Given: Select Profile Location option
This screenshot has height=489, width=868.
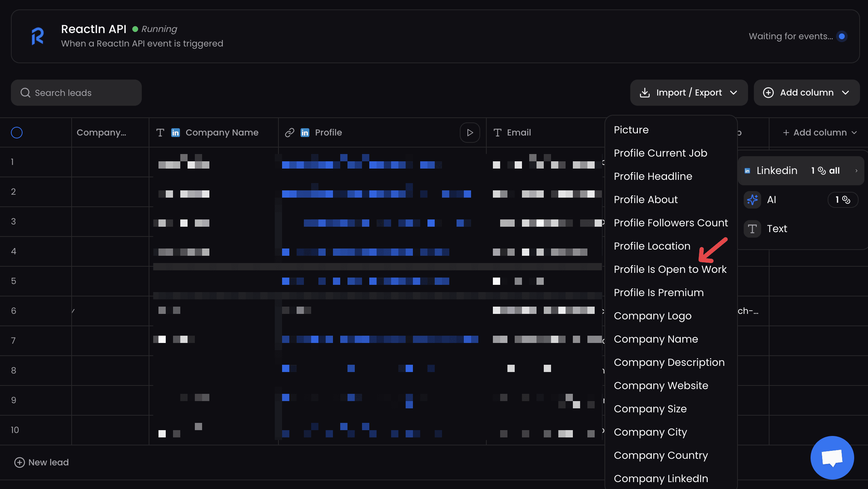Looking at the screenshot, I should point(652,246).
